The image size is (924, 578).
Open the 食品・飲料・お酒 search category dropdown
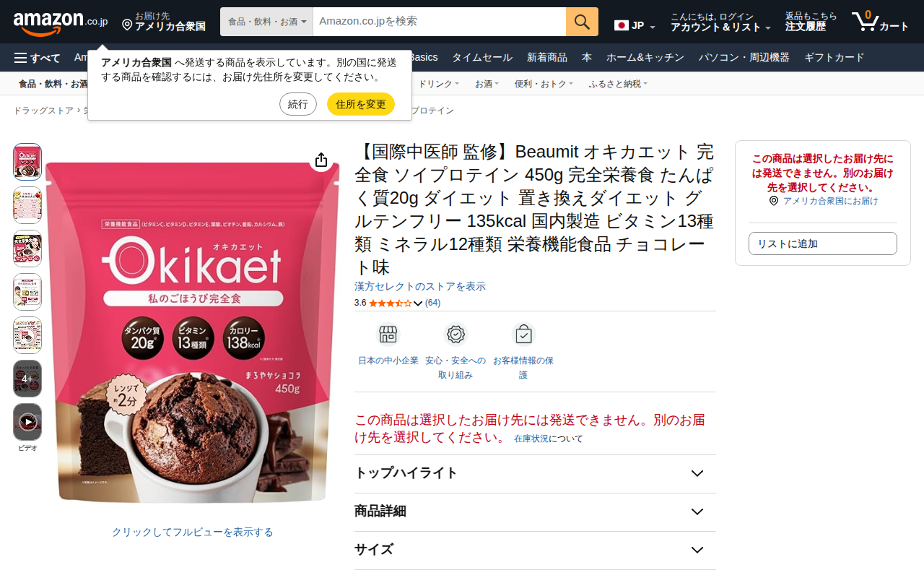pyautogui.click(x=267, y=22)
